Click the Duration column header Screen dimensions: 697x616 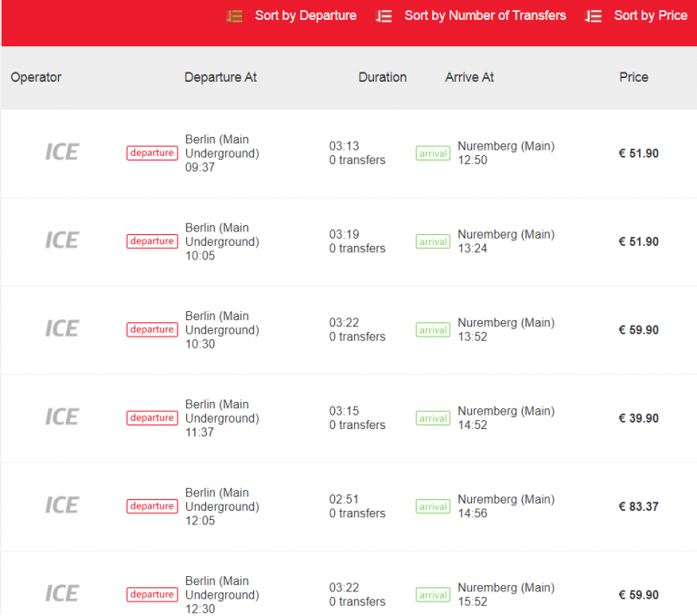tap(382, 77)
